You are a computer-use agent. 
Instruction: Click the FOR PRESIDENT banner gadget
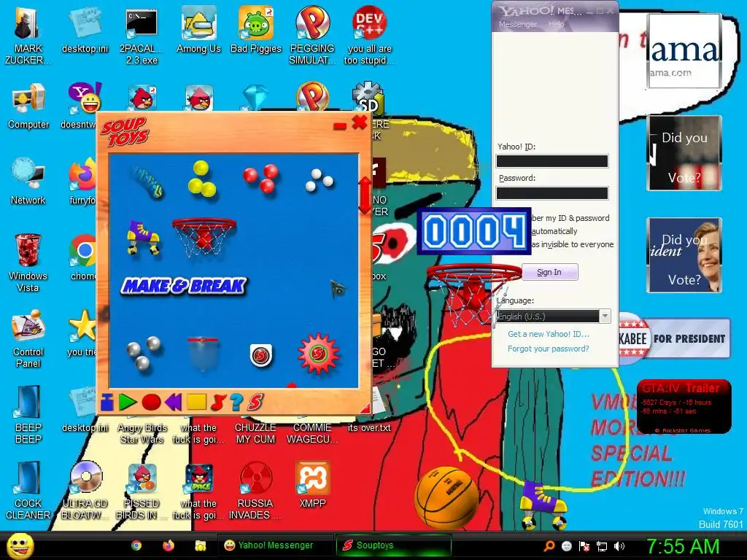click(x=675, y=338)
